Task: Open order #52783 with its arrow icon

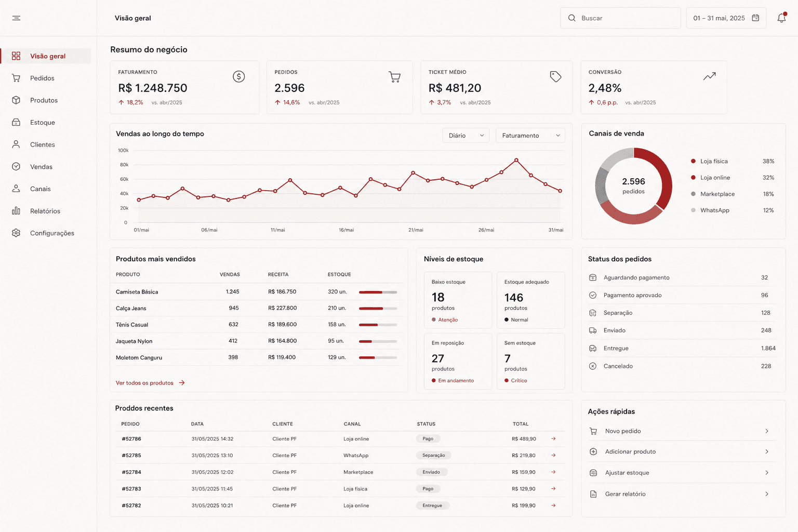Action: point(553,488)
